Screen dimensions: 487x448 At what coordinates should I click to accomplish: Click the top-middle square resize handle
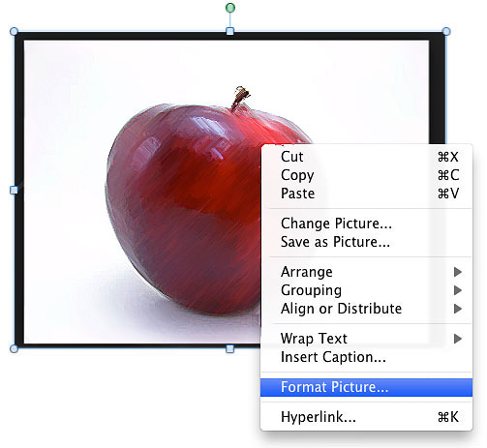coord(229,31)
